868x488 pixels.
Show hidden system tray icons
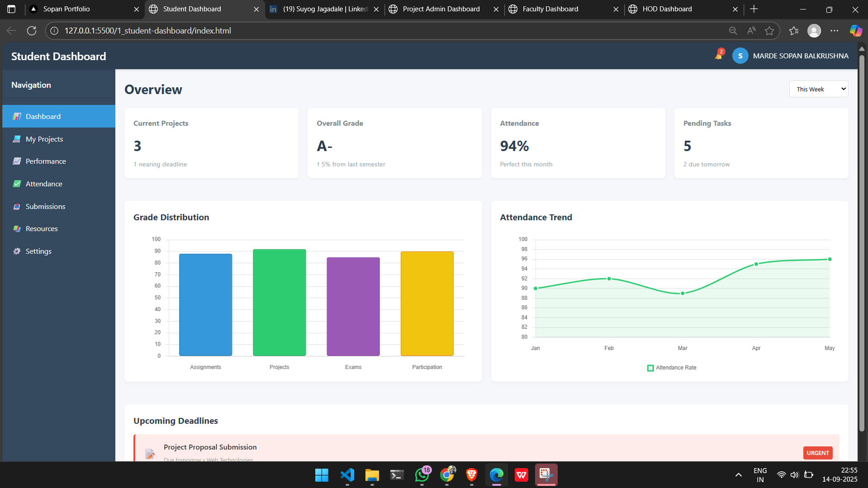click(x=738, y=475)
